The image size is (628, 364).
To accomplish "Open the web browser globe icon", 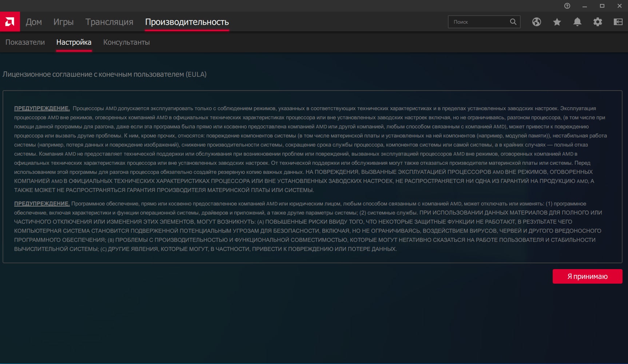I will click(x=536, y=22).
